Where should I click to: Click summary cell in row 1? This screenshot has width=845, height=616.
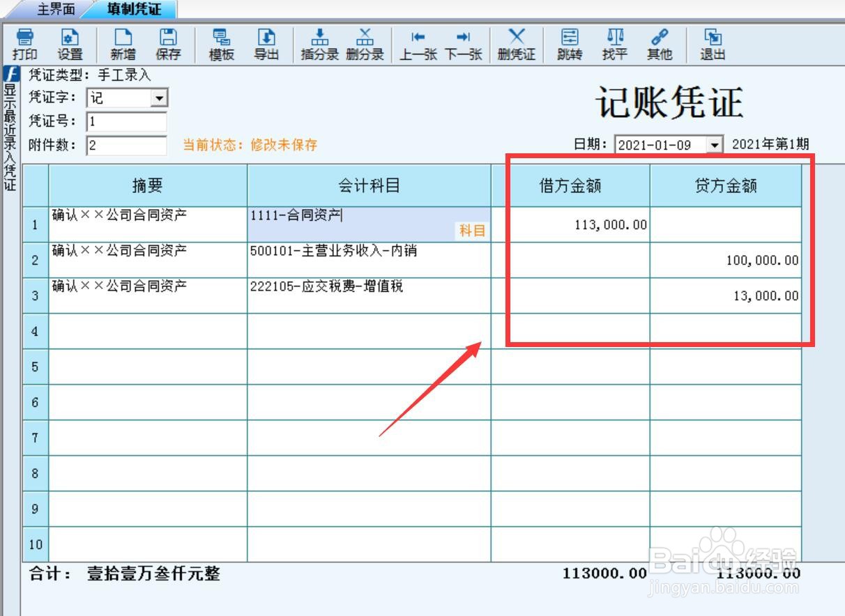point(148,224)
